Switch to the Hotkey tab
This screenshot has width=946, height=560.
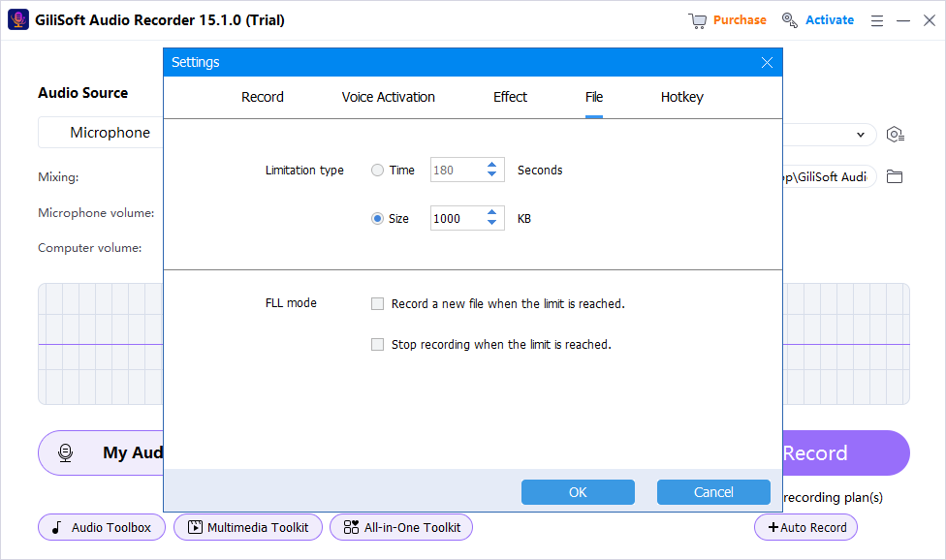click(x=681, y=97)
